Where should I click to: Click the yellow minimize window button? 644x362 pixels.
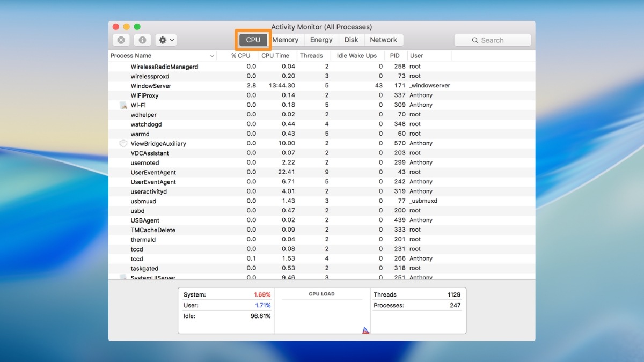[x=127, y=27]
